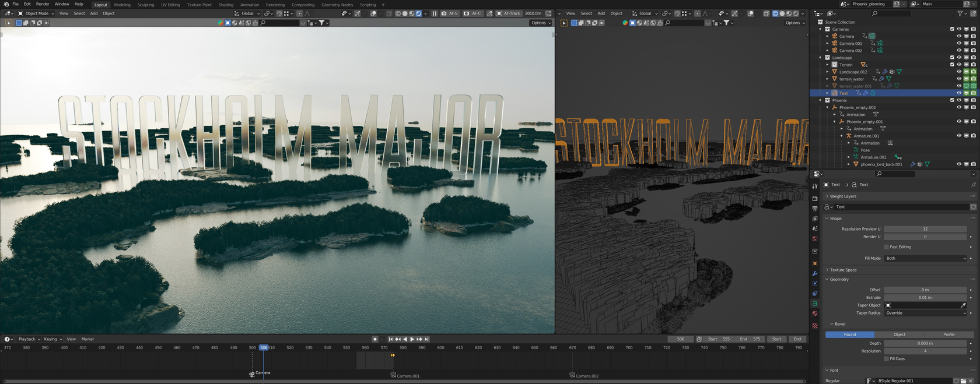Click the Blender logo in the menu bar
The image size is (980, 384).
[6, 4]
